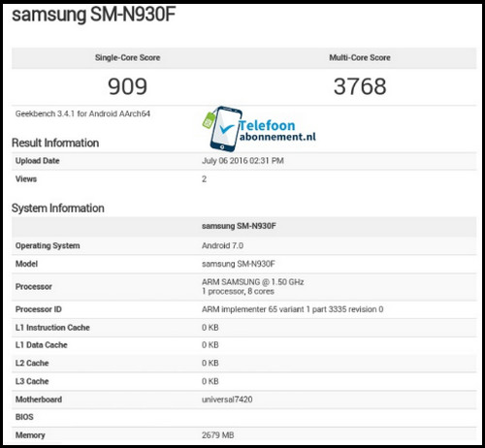Click the 'Views' row label
This screenshot has width=485, height=448.
pyautogui.click(x=26, y=179)
